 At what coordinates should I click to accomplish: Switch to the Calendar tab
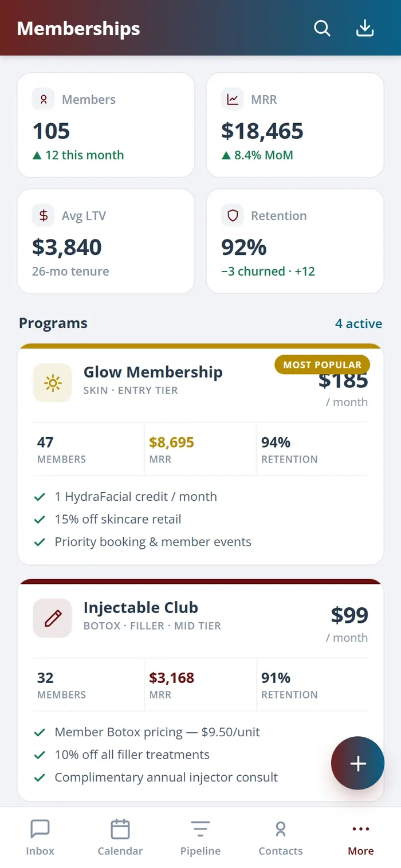tap(120, 838)
